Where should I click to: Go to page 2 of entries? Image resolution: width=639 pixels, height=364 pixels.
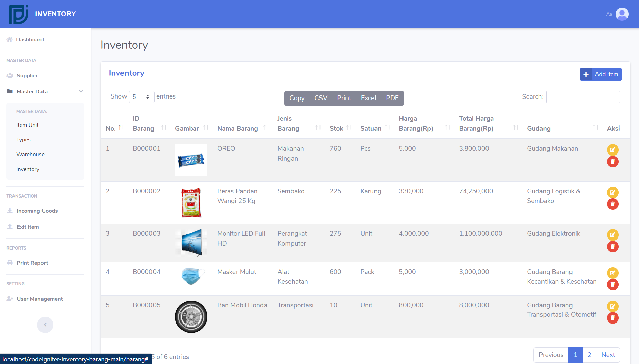(x=589, y=355)
